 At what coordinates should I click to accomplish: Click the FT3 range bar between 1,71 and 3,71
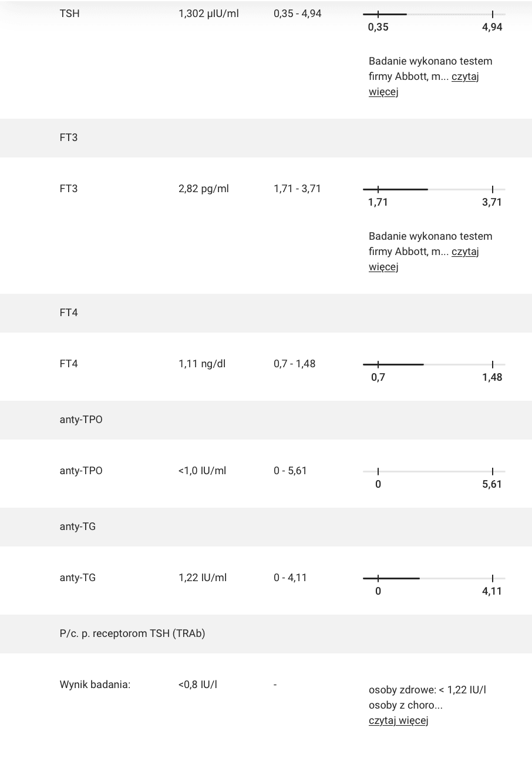point(434,189)
